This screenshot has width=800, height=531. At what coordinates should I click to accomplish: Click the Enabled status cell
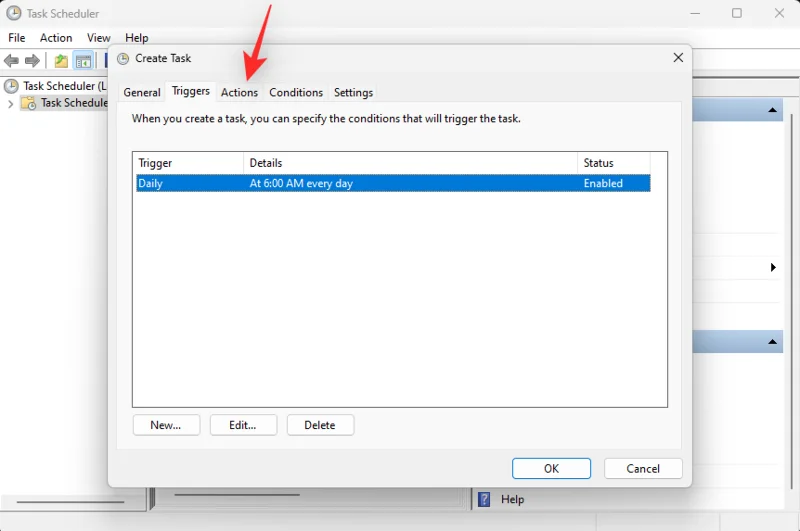pos(603,184)
